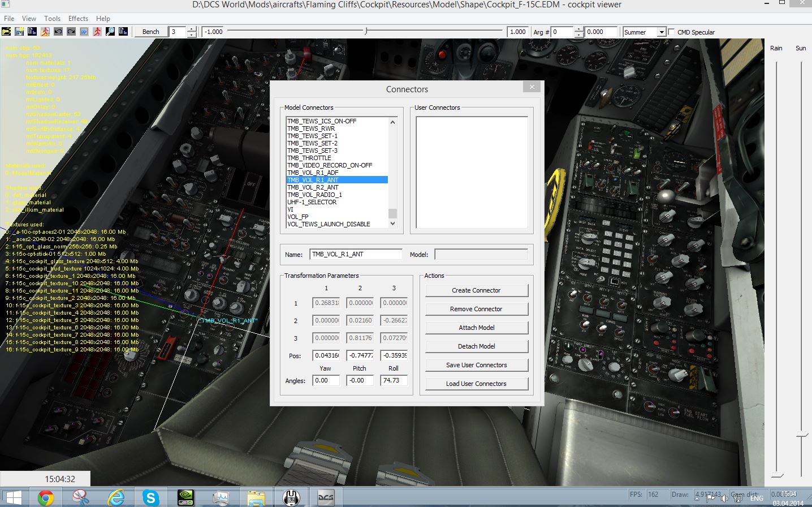Click Save User Connectors
The width and height of the screenshot is (812, 507).
pyautogui.click(x=477, y=365)
